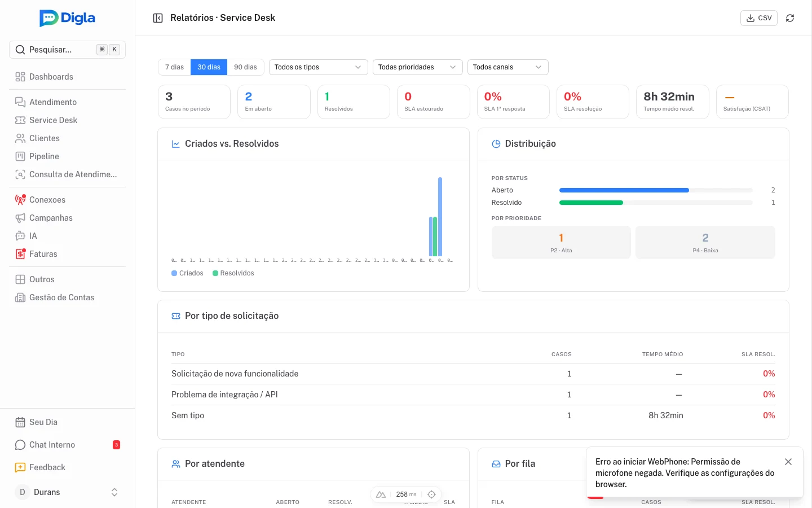The image size is (812, 508).
Task: Click the target icon beside 258 ms
Action: (431, 494)
